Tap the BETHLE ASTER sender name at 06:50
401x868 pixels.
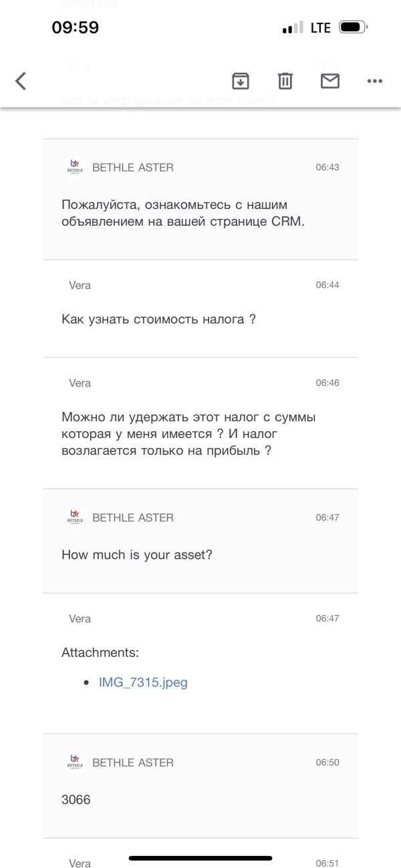point(132,763)
